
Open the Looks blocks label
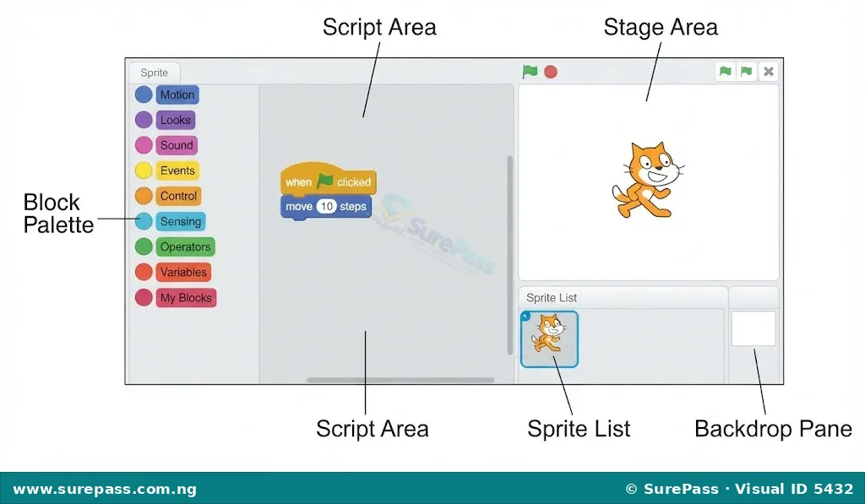coord(176,120)
